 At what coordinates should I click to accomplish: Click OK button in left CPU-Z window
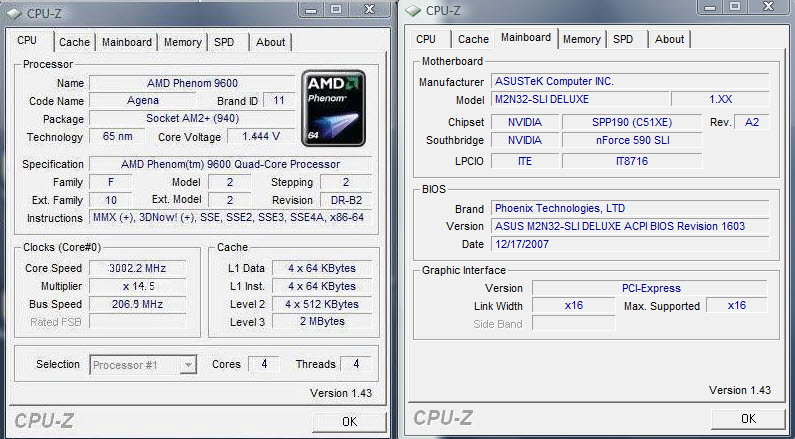tap(349, 421)
